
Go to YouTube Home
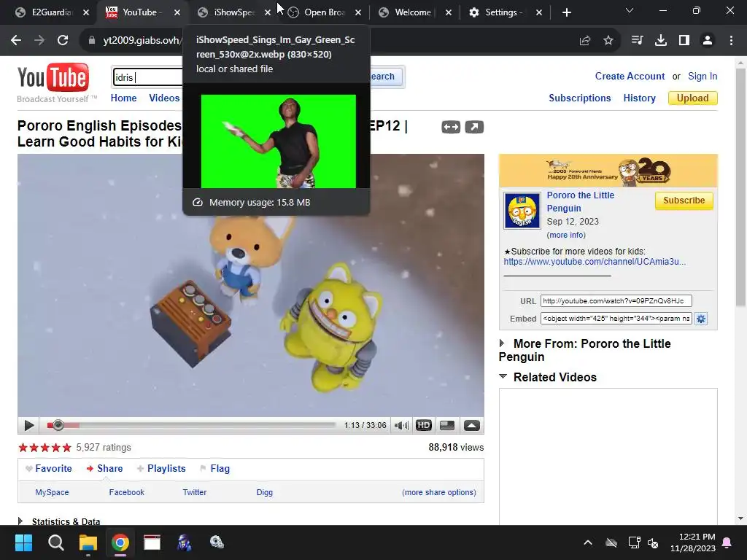(123, 98)
